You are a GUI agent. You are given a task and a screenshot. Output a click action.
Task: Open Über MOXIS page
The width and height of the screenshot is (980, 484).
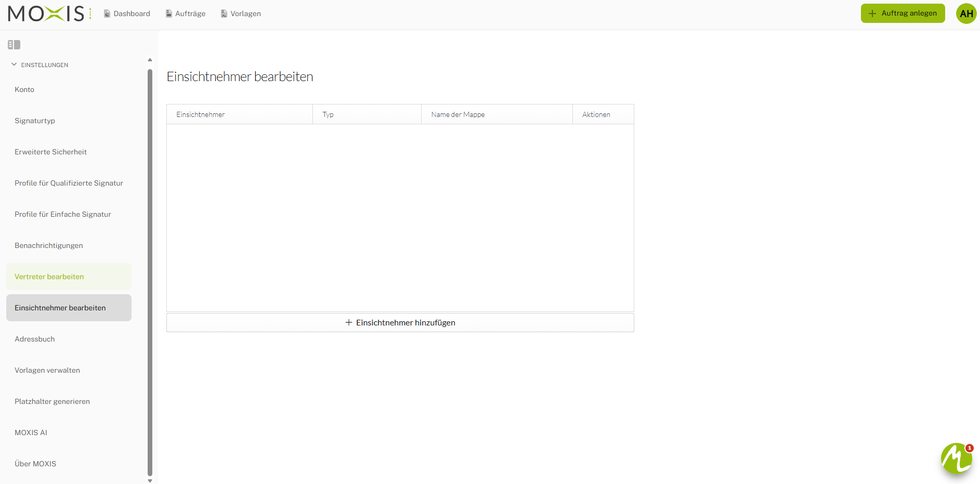(x=69, y=464)
